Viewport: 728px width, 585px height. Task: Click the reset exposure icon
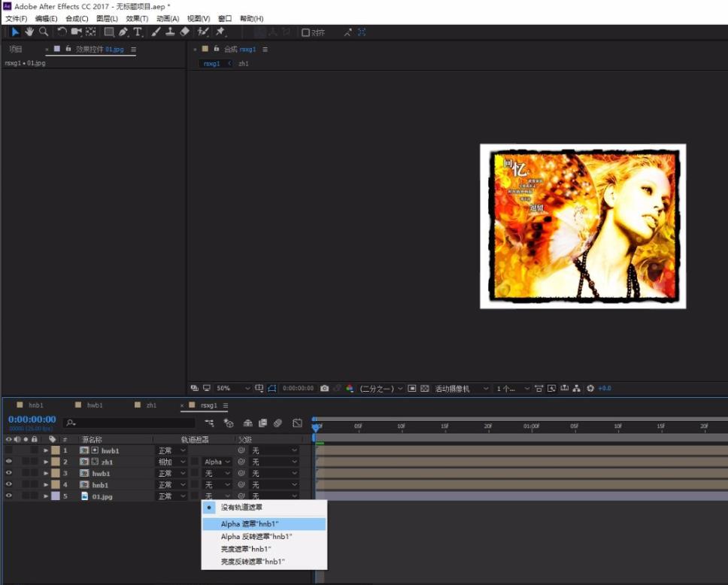point(590,388)
